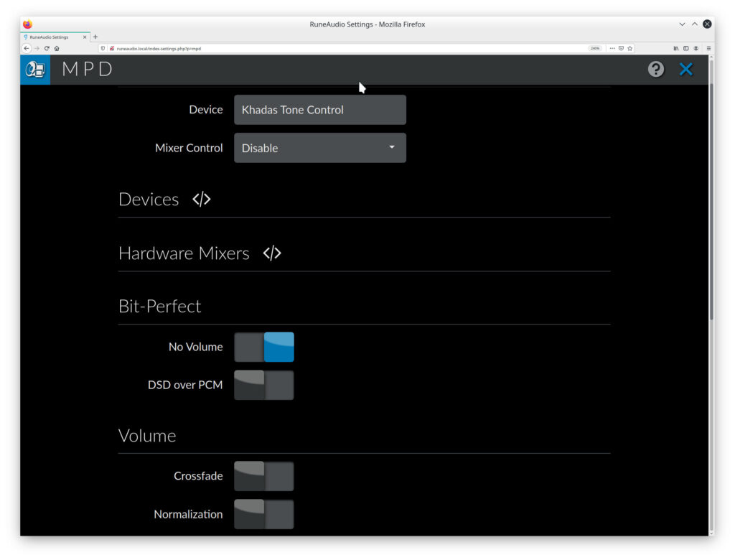Show Hardware Mixers code view icon
The image size is (735, 560).
[272, 253]
